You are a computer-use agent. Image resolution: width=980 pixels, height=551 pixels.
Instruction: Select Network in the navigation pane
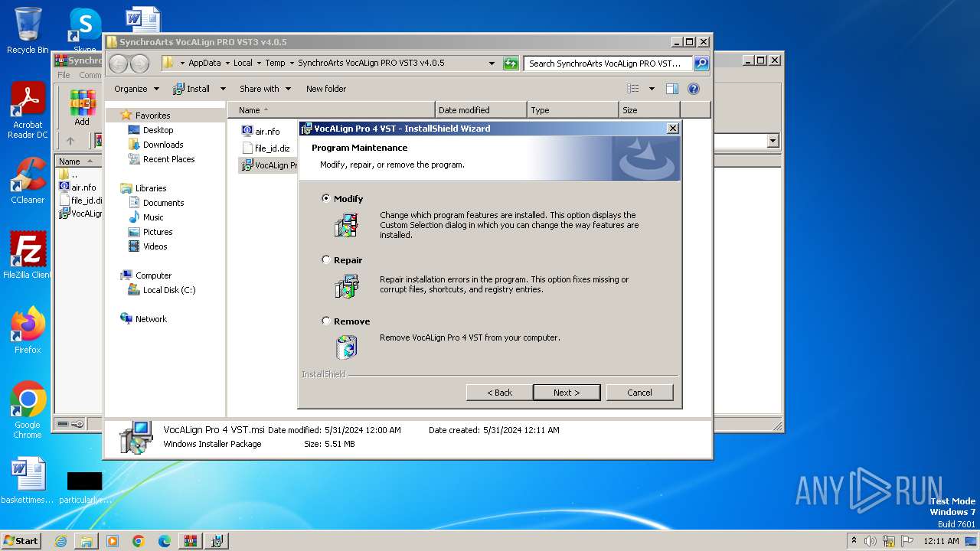(x=151, y=319)
